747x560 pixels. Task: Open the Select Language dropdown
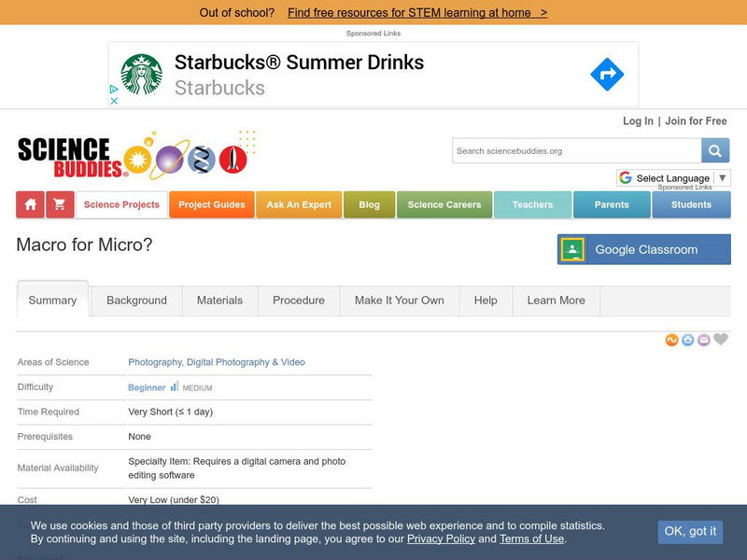pos(673,178)
